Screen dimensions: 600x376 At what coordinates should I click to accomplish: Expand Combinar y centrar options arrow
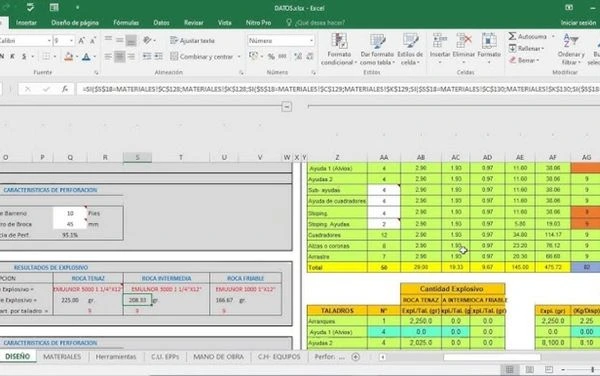pos(239,57)
